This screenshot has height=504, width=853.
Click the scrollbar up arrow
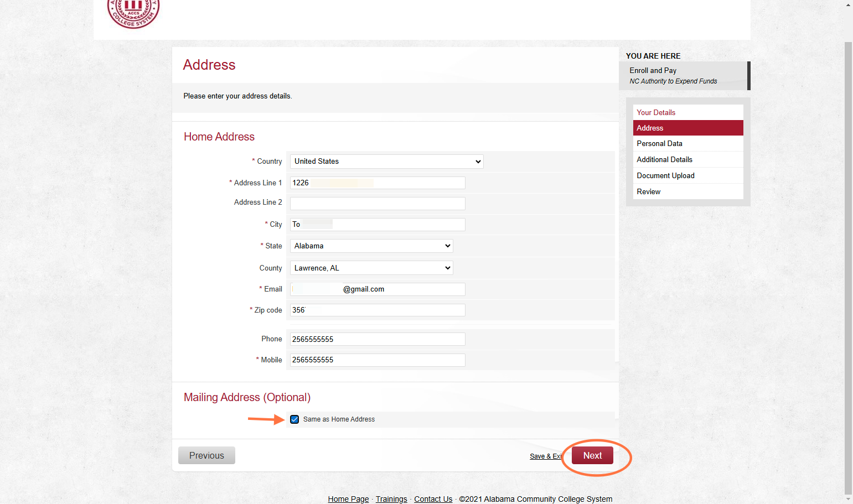click(848, 4)
